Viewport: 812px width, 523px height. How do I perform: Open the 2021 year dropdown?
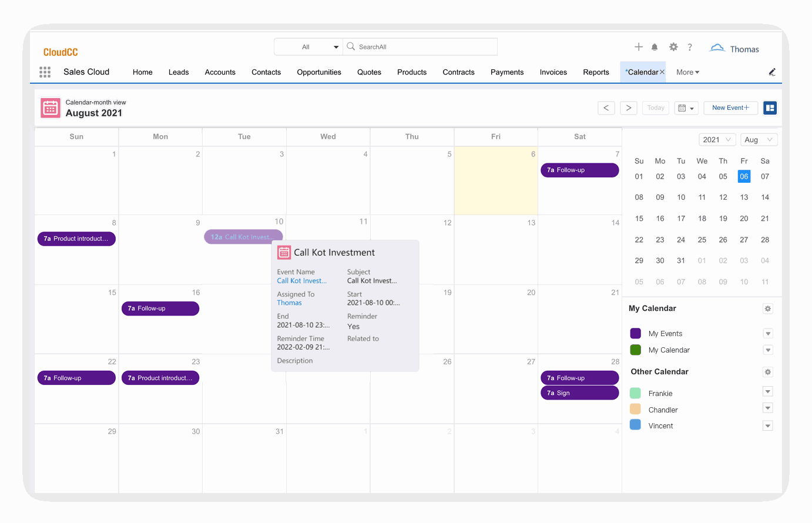[717, 140]
